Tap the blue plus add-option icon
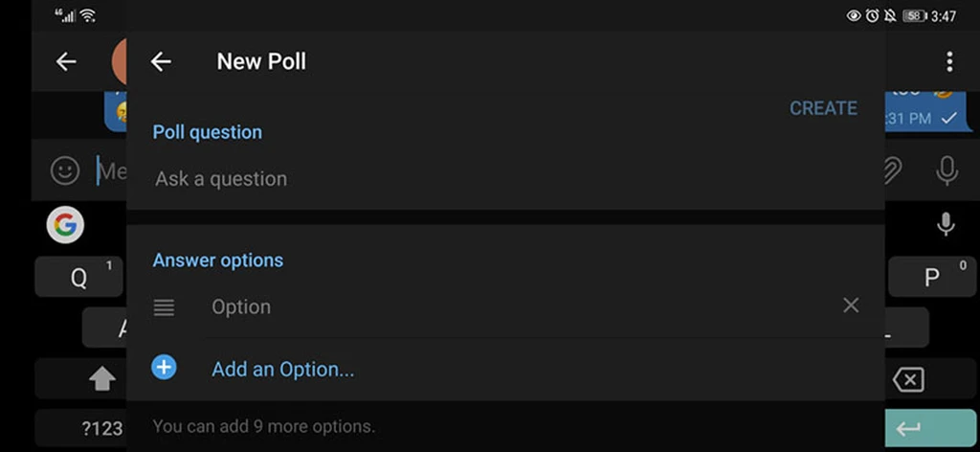The image size is (980, 452). 164,368
